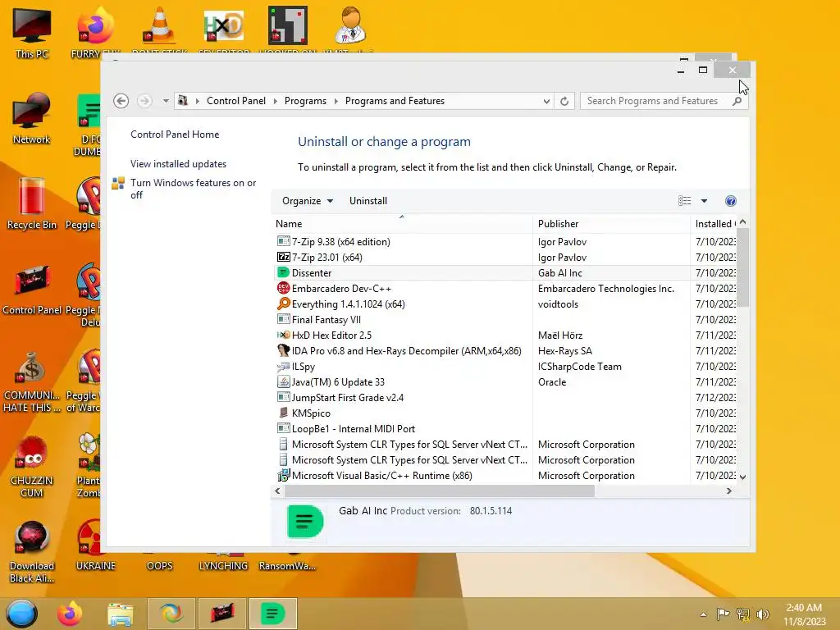This screenshot has height=630, width=840.
Task: Show hidden system tray icons
Action: click(703, 614)
